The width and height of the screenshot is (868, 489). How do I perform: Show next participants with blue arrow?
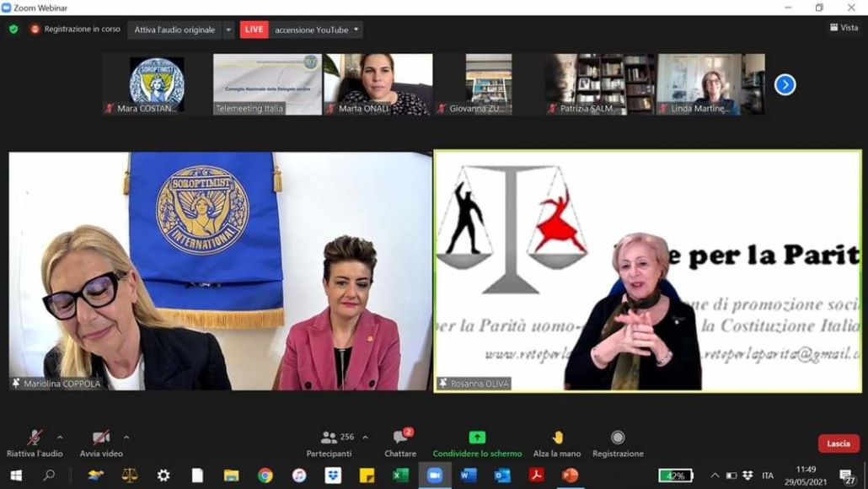click(785, 84)
